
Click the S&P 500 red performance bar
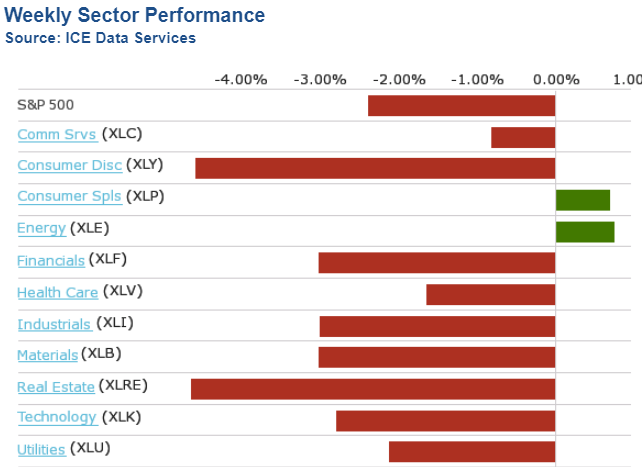click(x=461, y=105)
